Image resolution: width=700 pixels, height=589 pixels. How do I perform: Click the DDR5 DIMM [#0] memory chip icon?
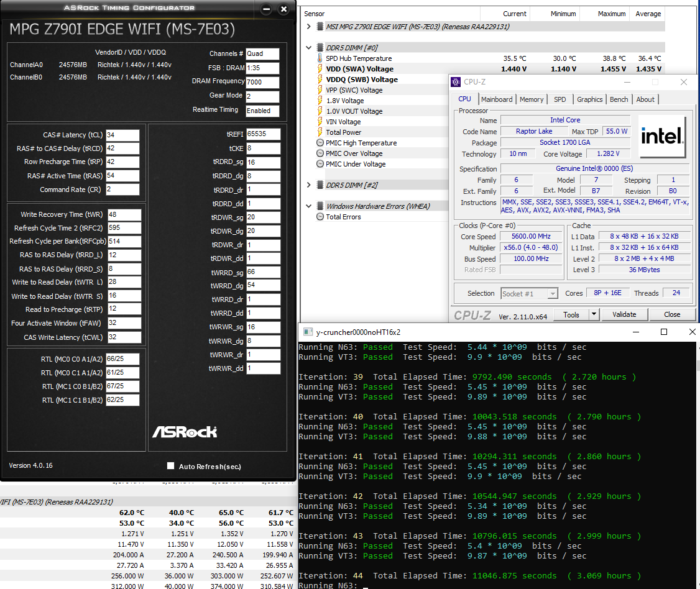pyautogui.click(x=320, y=47)
